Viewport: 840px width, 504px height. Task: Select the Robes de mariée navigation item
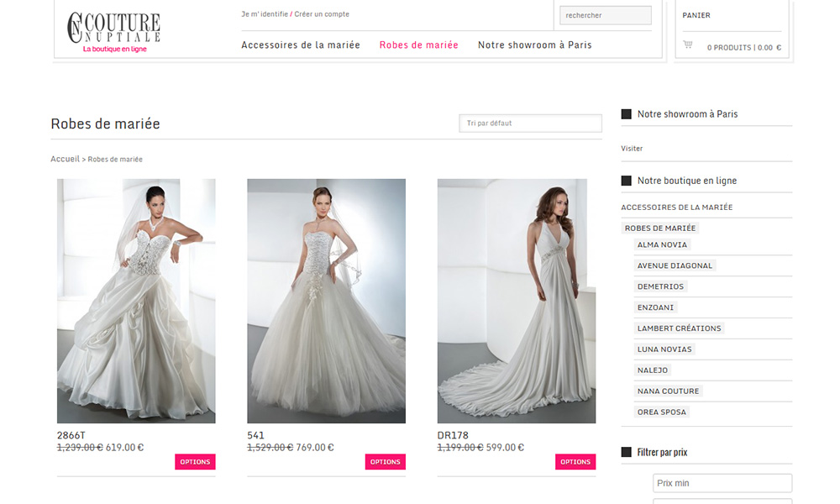[418, 45]
